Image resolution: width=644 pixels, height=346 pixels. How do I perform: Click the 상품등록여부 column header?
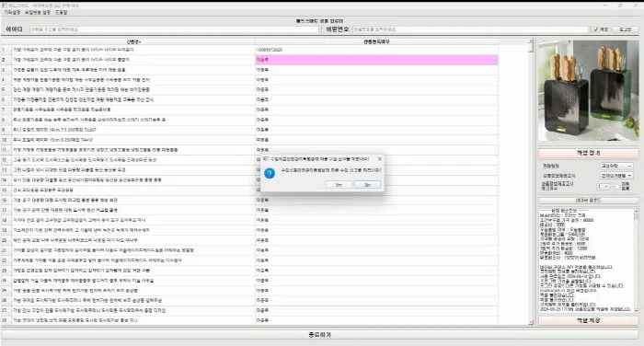(x=376, y=42)
